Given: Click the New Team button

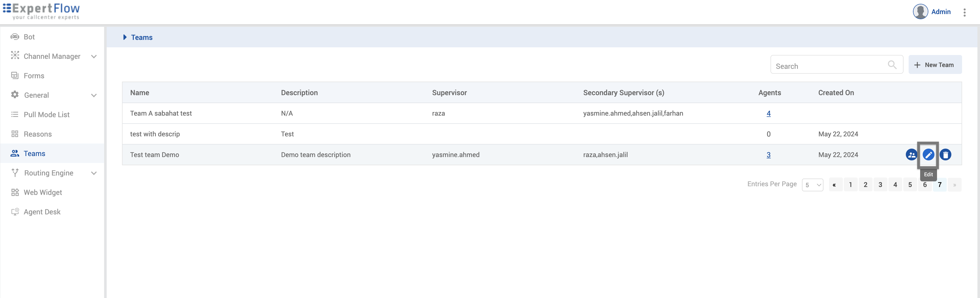Looking at the screenshot, I should 935,65.
